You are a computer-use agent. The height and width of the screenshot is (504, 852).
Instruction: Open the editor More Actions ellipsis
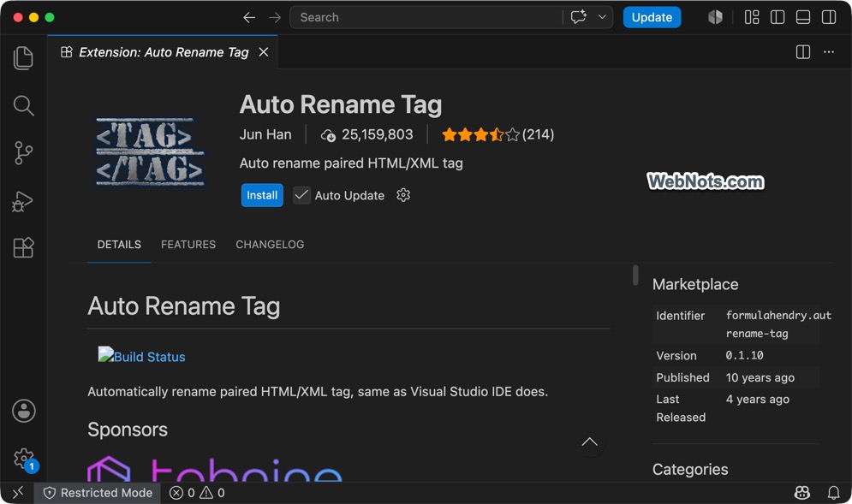[829, 52]
